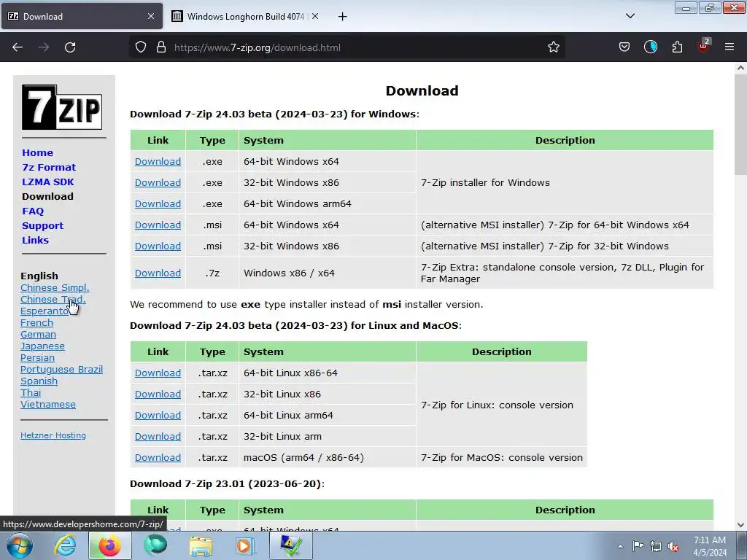747x560 pixels.
Task: Open the Pocket save icon
Action: click(624, 47)
